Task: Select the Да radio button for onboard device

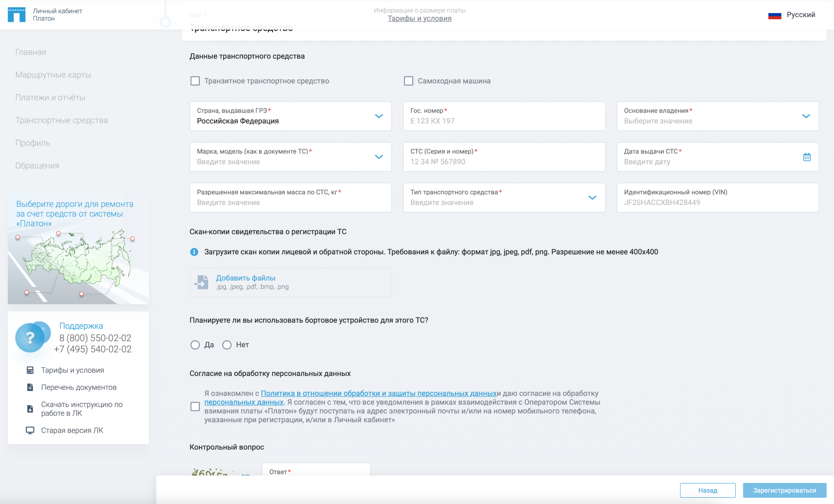Action: point(195,345)
